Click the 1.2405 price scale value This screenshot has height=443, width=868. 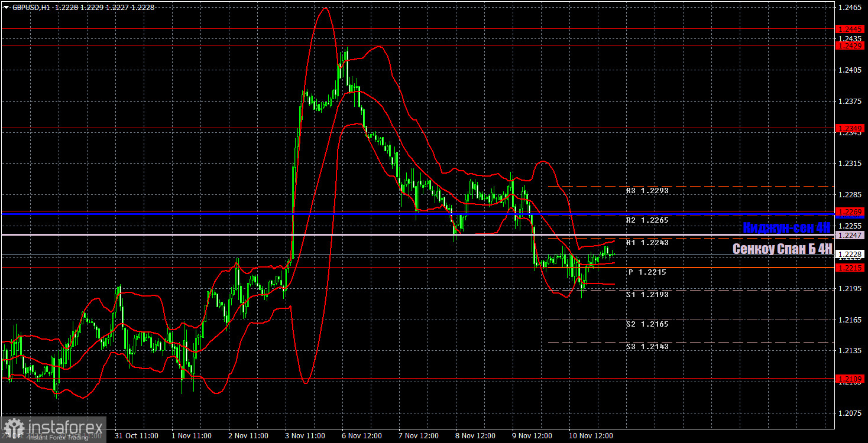[850, 70]
